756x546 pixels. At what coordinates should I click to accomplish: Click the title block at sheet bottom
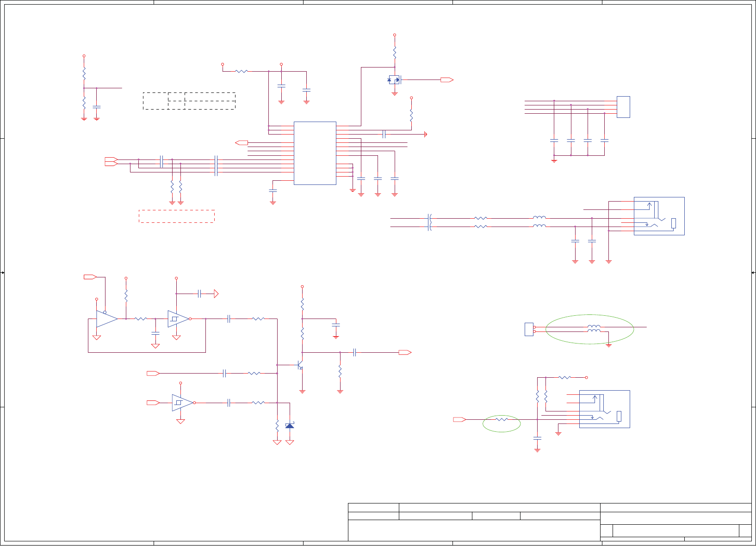(550, 522)
